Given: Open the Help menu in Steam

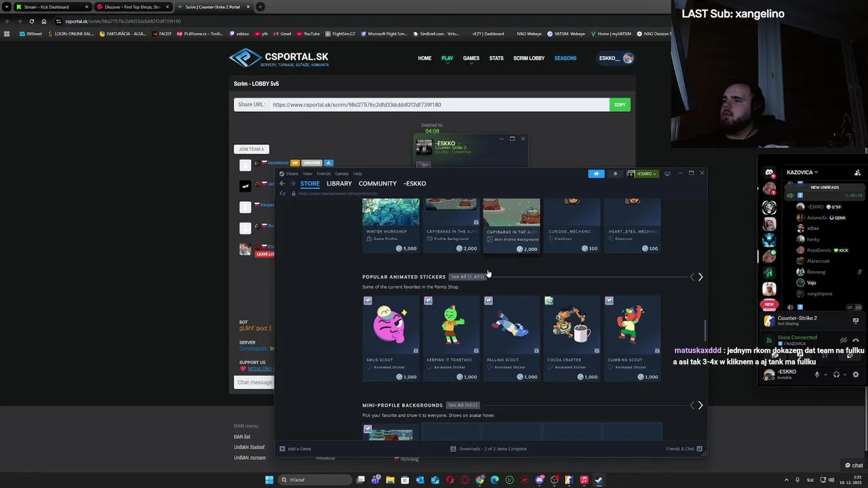Looking at the screenshot, I should (x=357, y=174).
